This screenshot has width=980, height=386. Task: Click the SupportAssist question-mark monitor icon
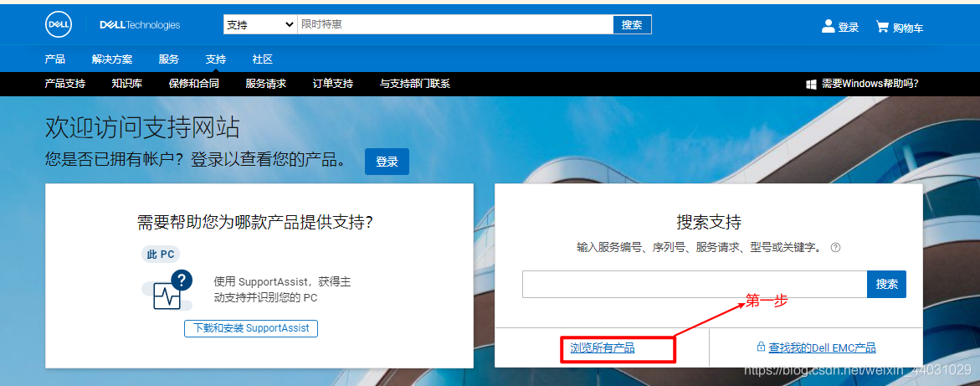coord(167,291)
